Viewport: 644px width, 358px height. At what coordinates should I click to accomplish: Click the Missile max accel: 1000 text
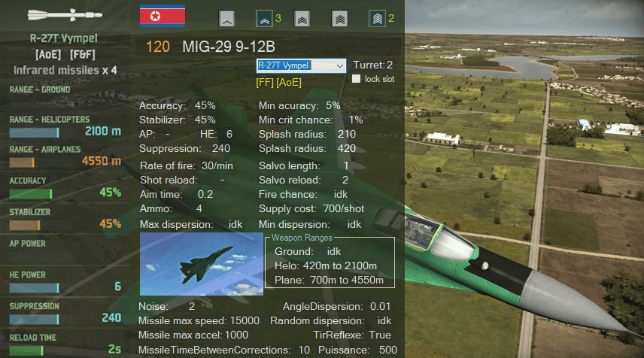(193, 335)
